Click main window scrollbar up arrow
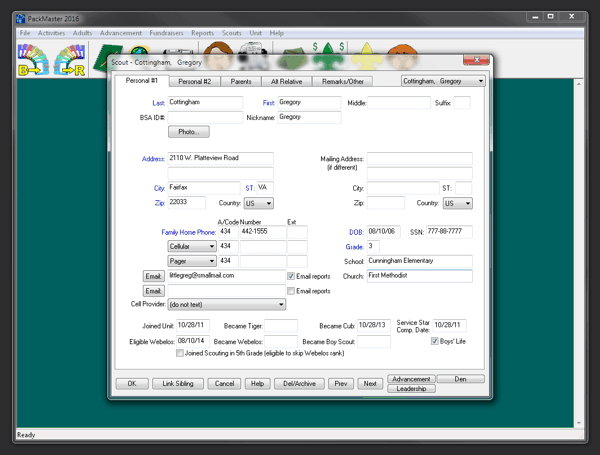The image size is (600, 455). point(579,83)
